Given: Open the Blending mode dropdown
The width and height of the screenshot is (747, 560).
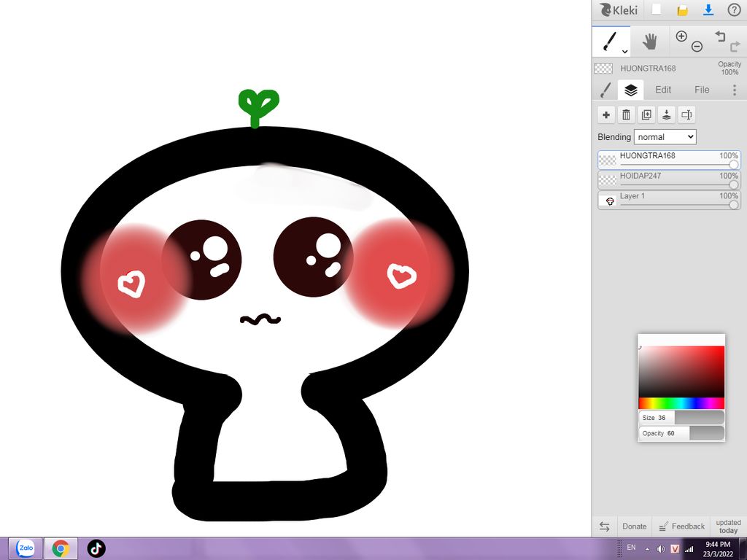Looking at the screenshot, I should tap(665, 136).
